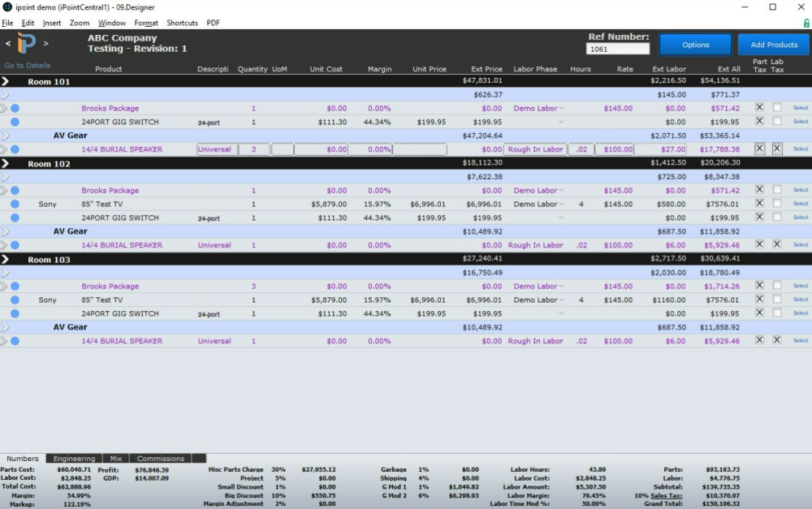
Task: Toggle Lab Tax on Room 102 14/4 BURIAL SPEAKER
Action: [x=777, y=244]
